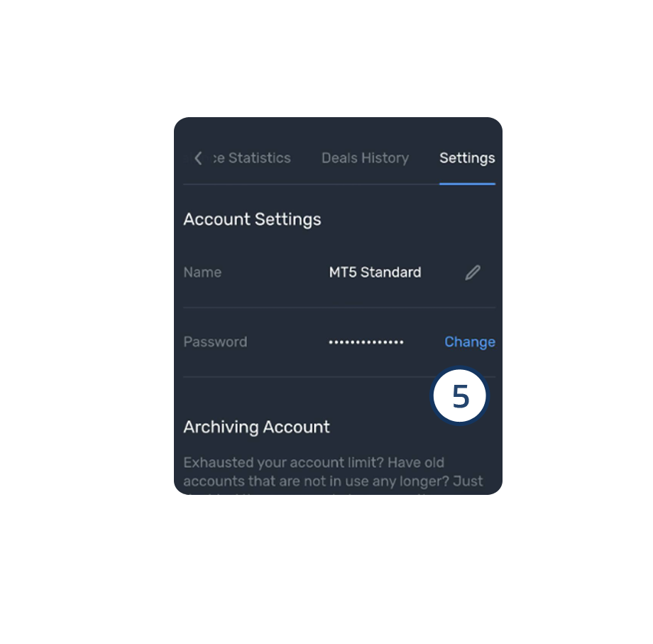Click the Account Settings heading

(252, 219)
